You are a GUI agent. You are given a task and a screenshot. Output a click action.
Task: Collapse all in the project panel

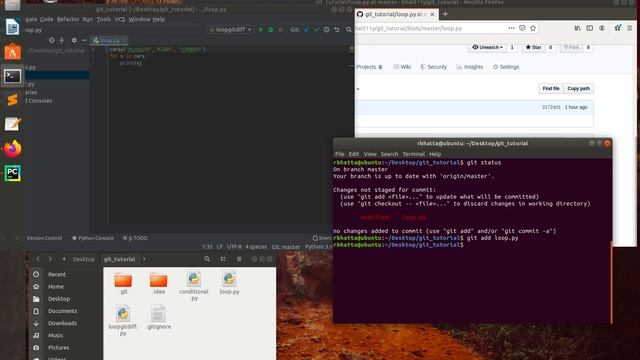[62, 40]
